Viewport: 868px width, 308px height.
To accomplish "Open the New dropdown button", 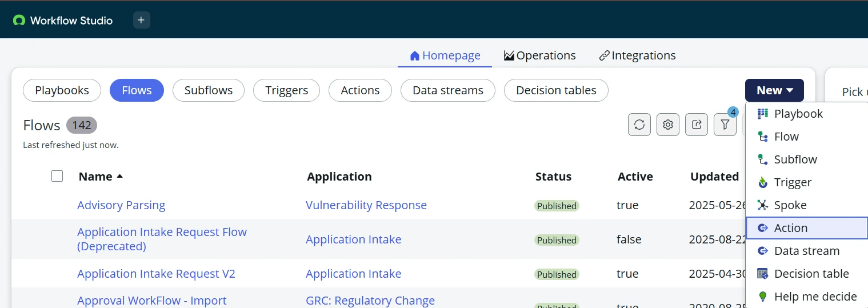I will 774,90.
